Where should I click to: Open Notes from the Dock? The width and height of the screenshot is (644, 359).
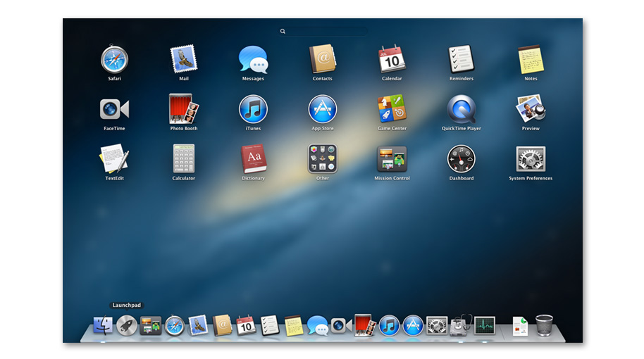[x=294, y=325]
